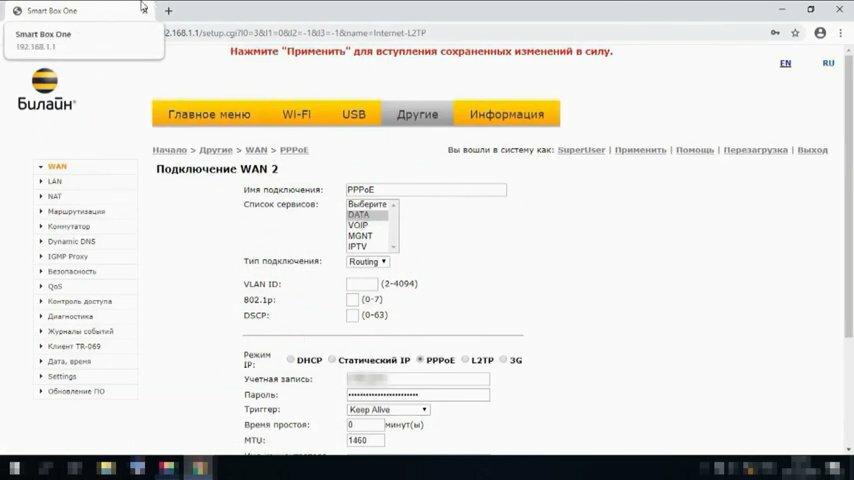Open the Журналы событий sidebar item
Screen dimensions: 854x480
coord(81,331)
